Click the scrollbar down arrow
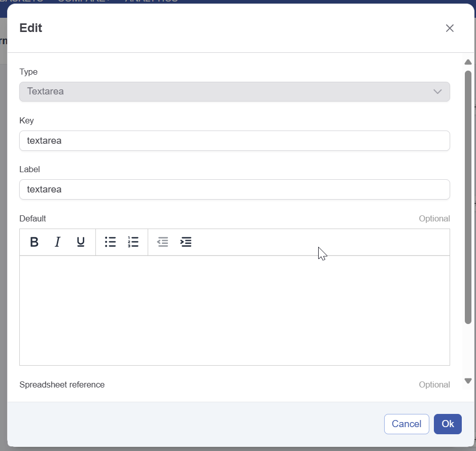This screenshot has width=476, height=451. point(468,381)
